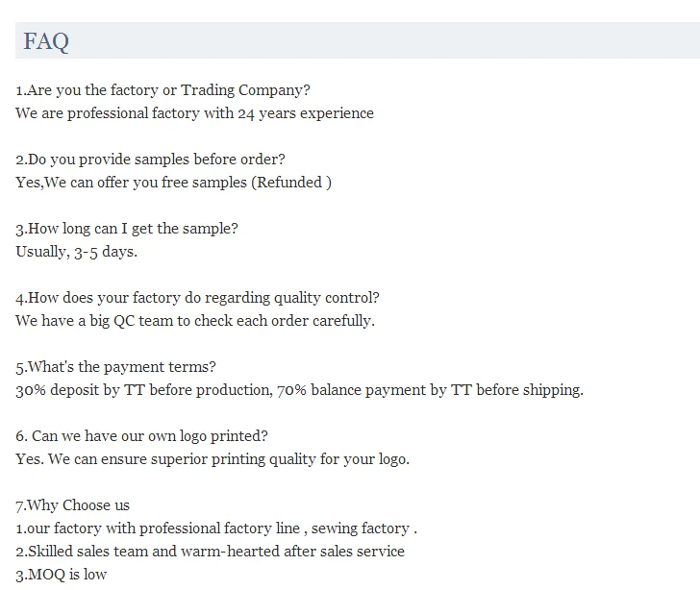
Task: Select question 2 about providing samples
Action: coord(150,159)
